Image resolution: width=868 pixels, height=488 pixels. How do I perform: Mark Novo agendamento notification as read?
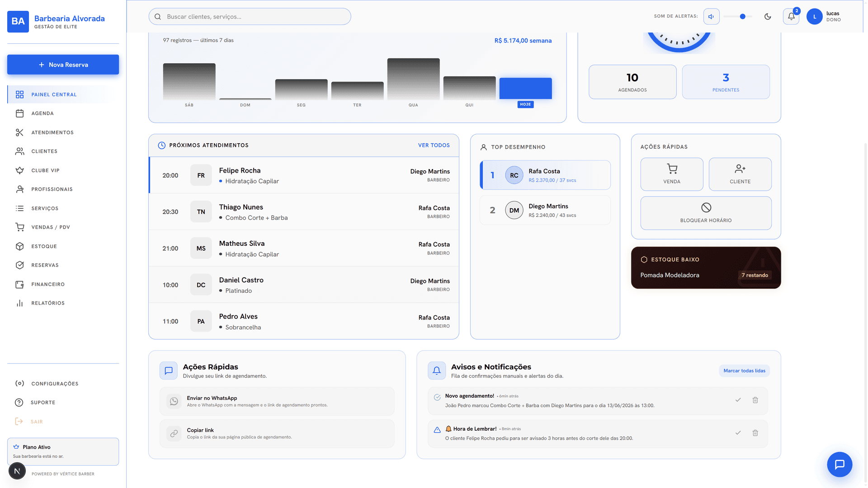[738, 400]
